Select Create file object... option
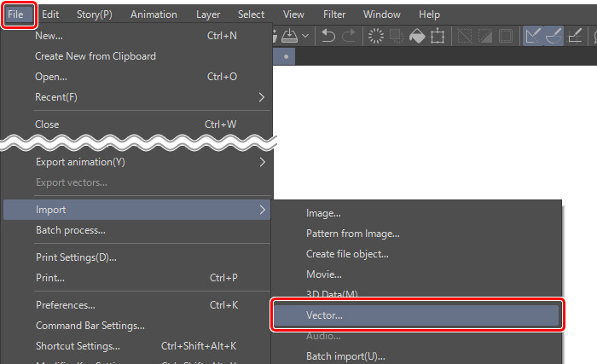 pyautogui.click(x=347, y=254)
